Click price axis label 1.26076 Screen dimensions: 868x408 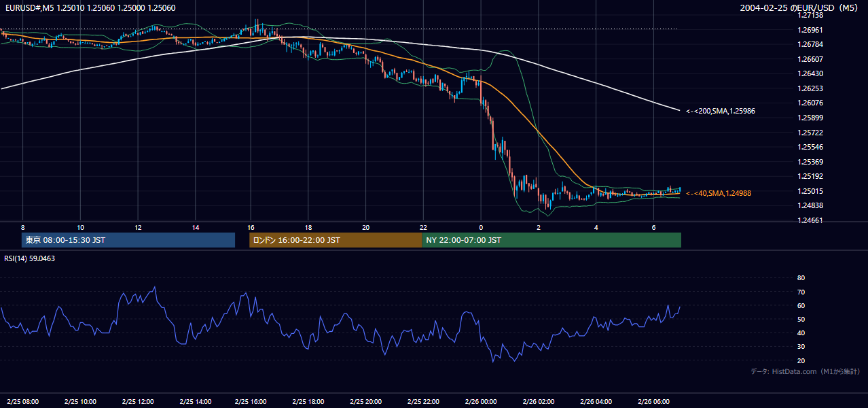click(x=811, y=103)
